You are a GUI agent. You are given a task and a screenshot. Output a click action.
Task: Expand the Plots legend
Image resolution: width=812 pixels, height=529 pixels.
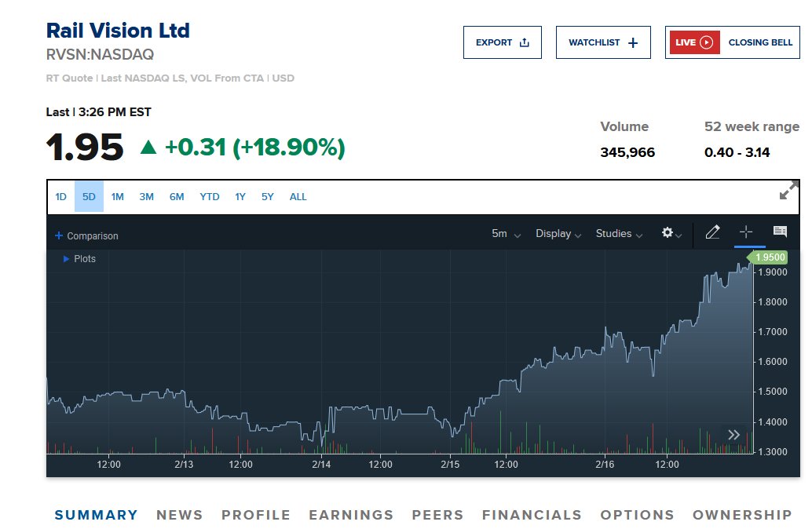pos(79,259)
